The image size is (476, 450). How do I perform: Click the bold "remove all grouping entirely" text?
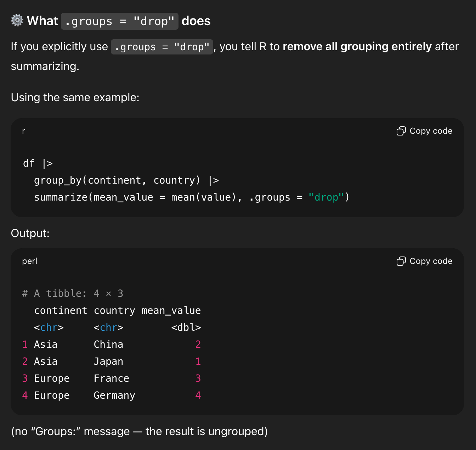pos(357,46)
